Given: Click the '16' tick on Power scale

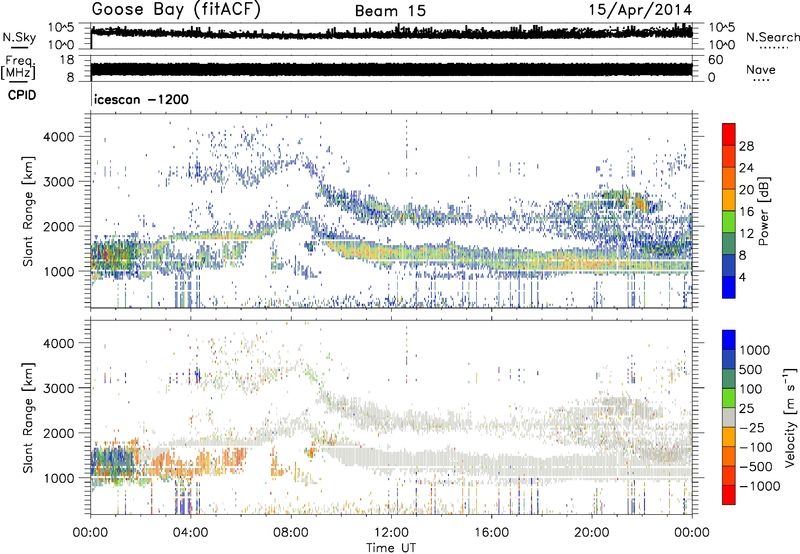Looking at the screenshot, I should (746, 212).
